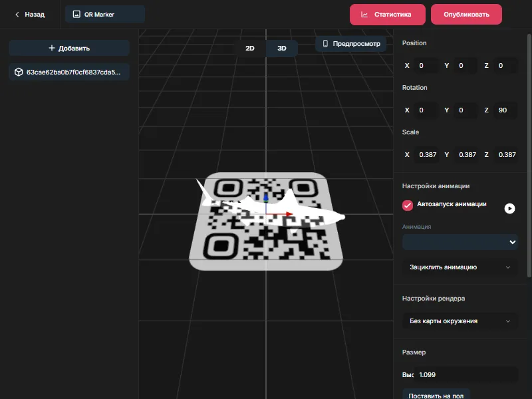
Task: Open the Анимация dropdown
Action: [x=460, y=242]
